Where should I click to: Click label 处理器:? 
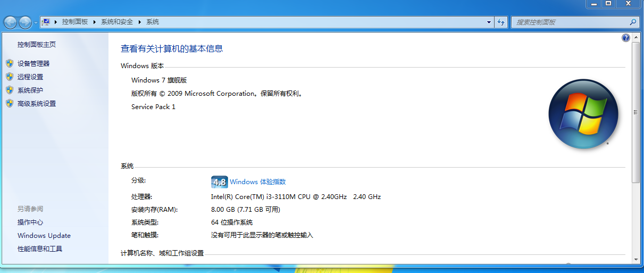tap(141, 197)
